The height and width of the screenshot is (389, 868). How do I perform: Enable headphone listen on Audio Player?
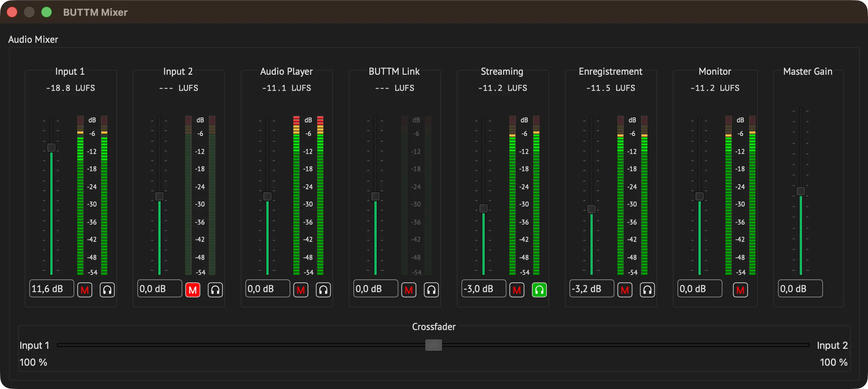[323, 289]
